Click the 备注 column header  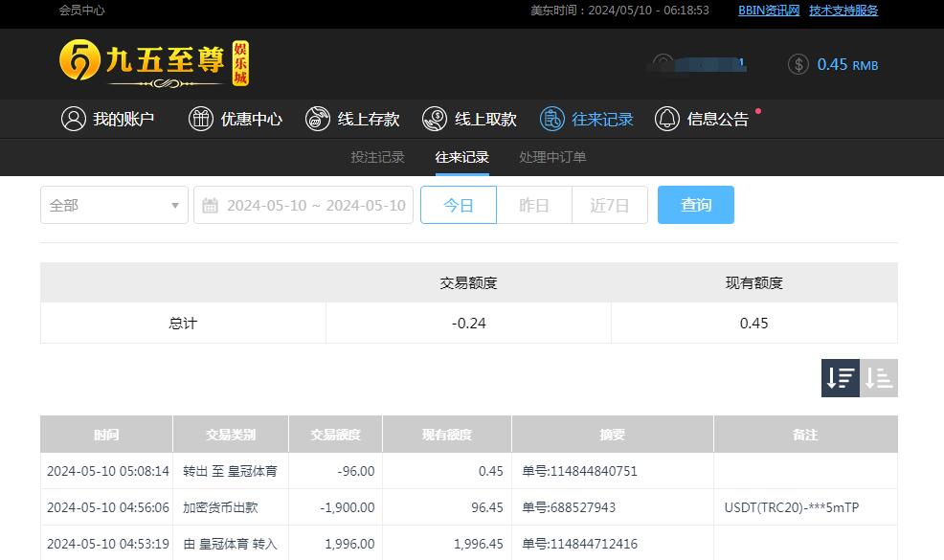(805, 435)
